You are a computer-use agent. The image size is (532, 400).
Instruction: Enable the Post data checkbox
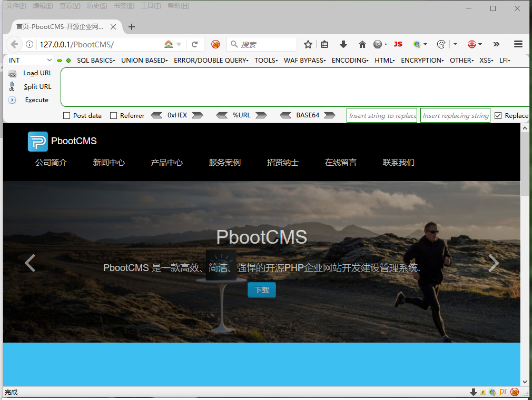tap(67, 116)
